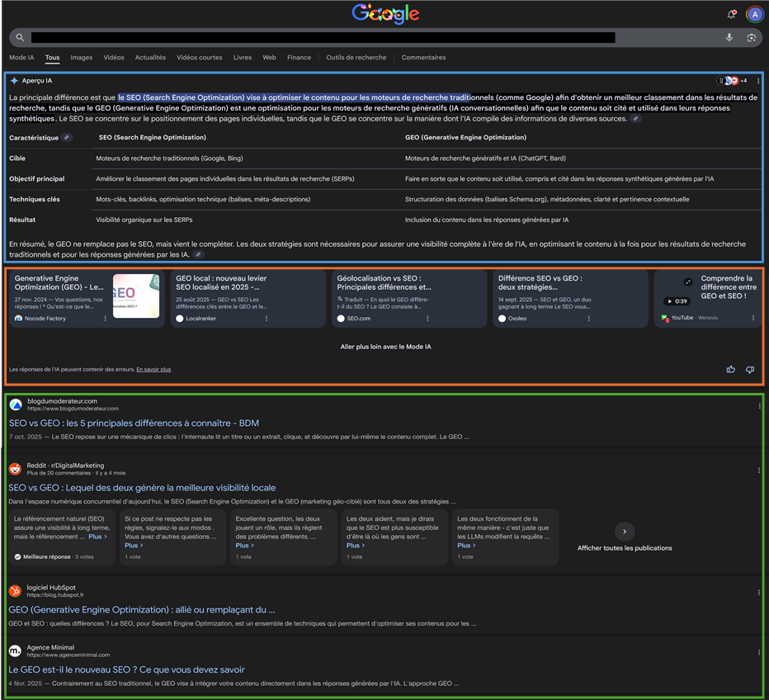Viewport: 769px width, 700px height.
Task: Click the thumbs down feedback icon
Action: tap(750, 369)
